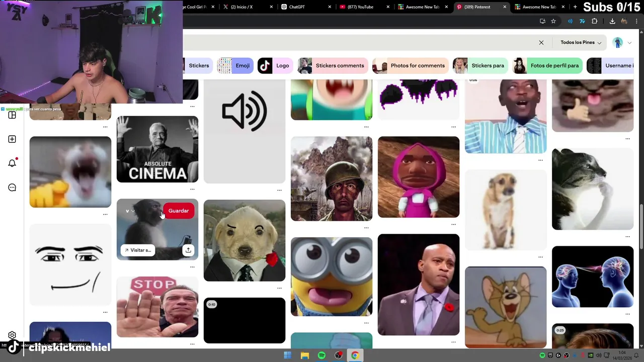Open the board selector on the hovered pin
Screen dimensions: 644x362
click(130, 211)
